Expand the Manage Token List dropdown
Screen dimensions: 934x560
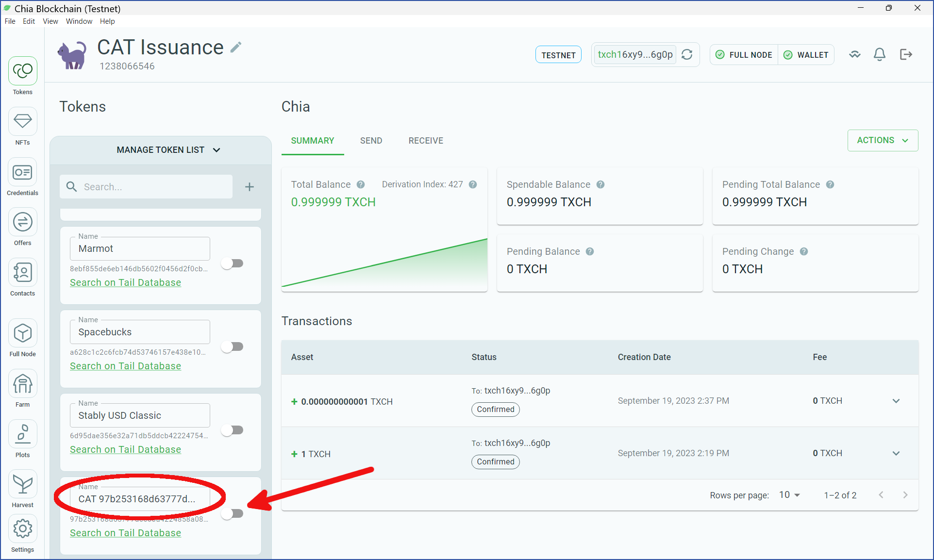point(168,150)
